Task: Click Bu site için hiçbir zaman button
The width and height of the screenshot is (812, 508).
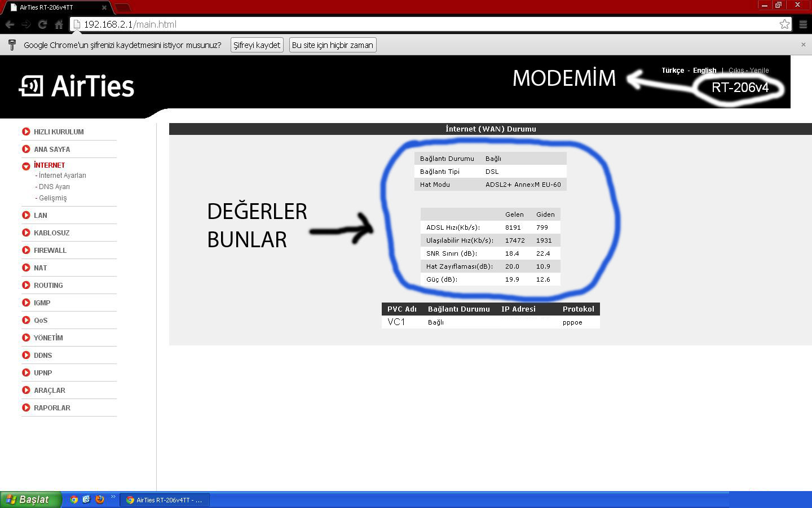Action: click(x=333, y=45)
